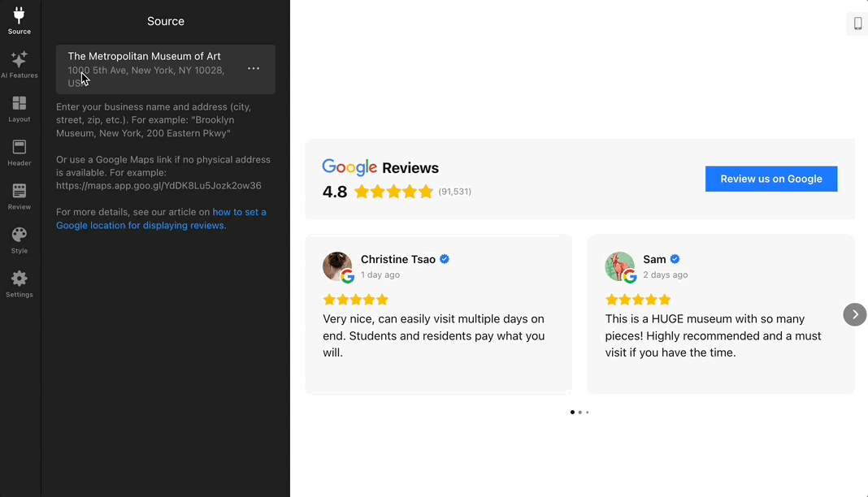The height and width of the screenshot is (497, 868).
Task: Open the Settings gear icon
Action: point(20,283)
